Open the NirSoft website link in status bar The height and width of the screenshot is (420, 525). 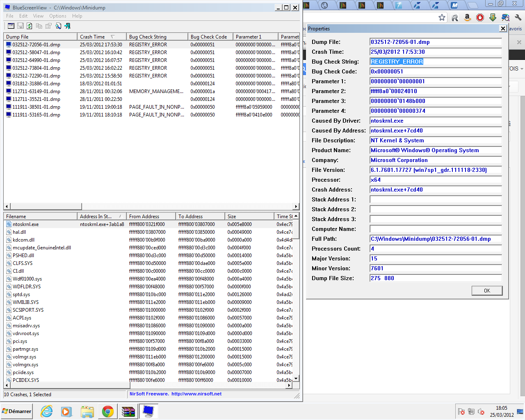click(x=196, y=394)
